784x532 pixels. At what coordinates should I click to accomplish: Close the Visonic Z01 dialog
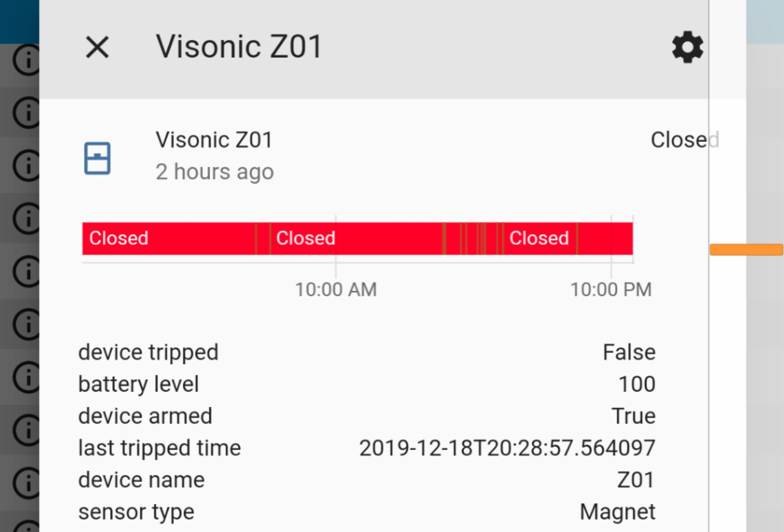pos(97,47)
